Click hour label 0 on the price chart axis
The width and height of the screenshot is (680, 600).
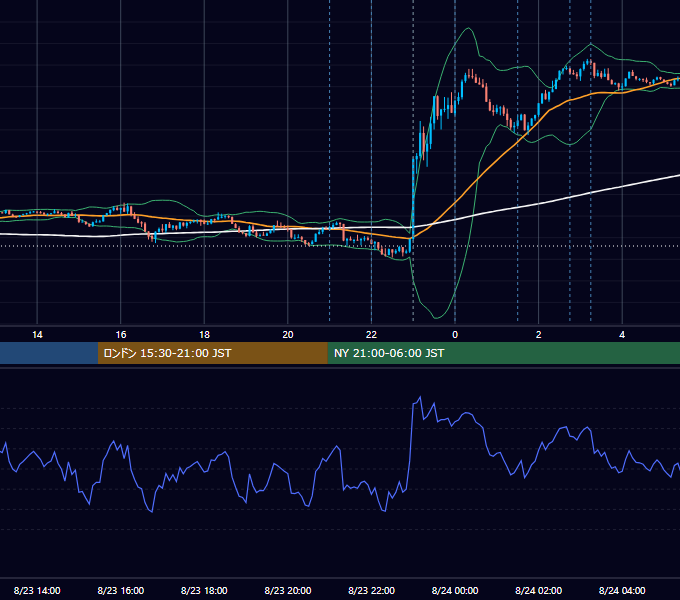pyautogui.click(x=455, y=335)
